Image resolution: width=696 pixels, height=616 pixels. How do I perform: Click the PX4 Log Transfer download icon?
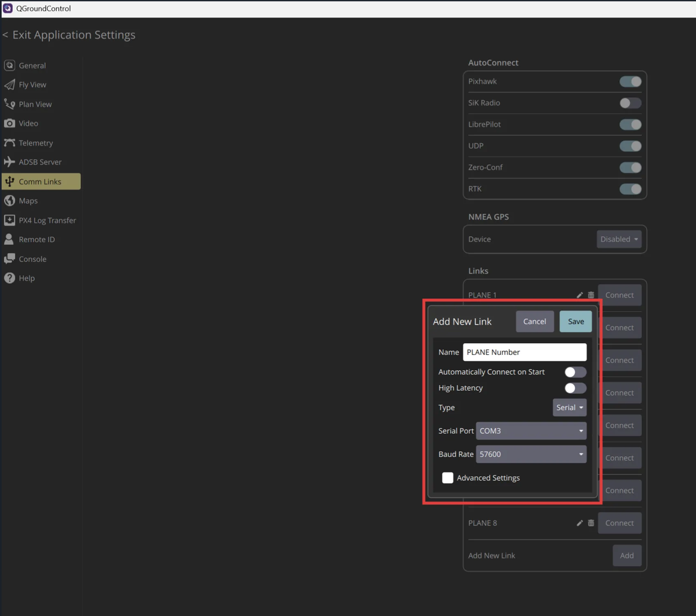click(9, 220)
